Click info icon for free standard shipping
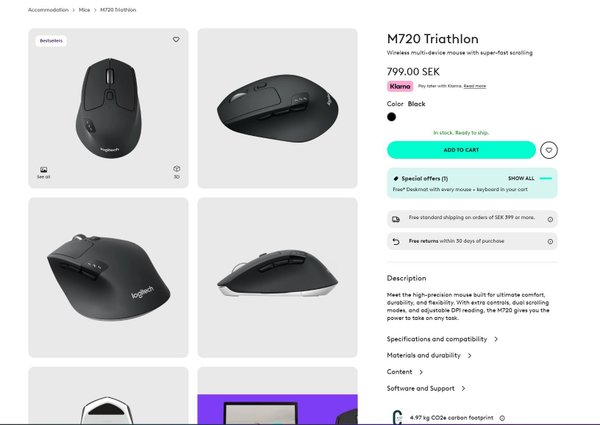 [550, 218]
